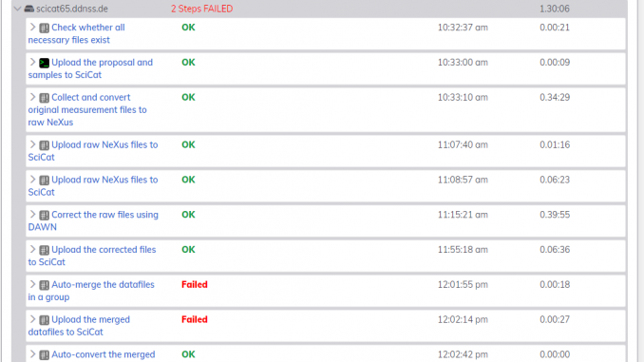The width and height of the screenshot is (644, 362).
Task: Expand the failed Auto-merge the datafiles step
Action: (32, 284)
